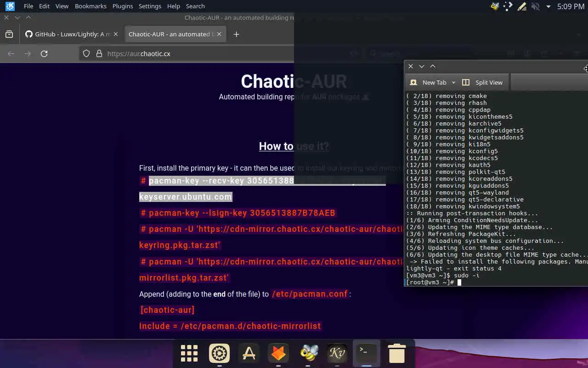Open a new browser tab with plus
The width and height of the screenshot is (588, 368).
[236, 34]
